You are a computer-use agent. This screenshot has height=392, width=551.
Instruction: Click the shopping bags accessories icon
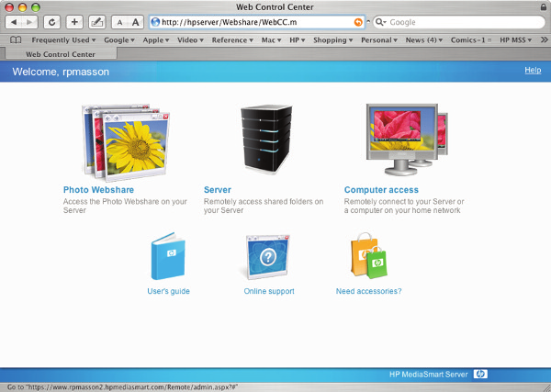[368, 256]
